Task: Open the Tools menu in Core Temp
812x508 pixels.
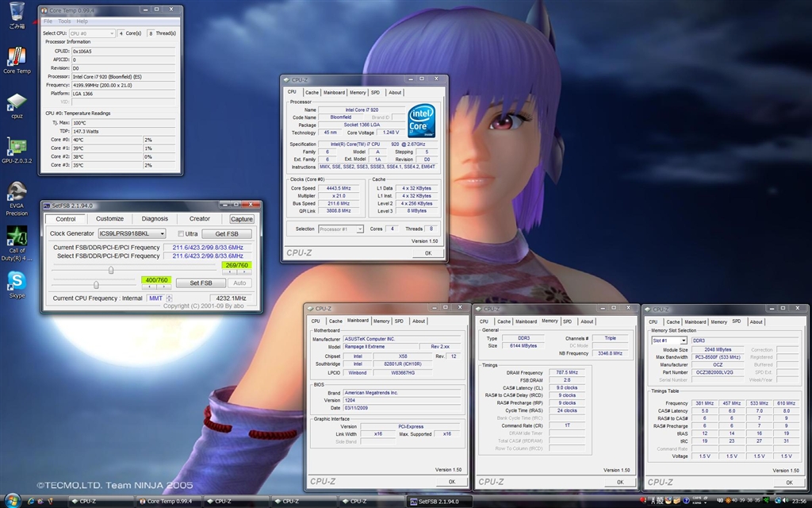Action: coord(64,21)
